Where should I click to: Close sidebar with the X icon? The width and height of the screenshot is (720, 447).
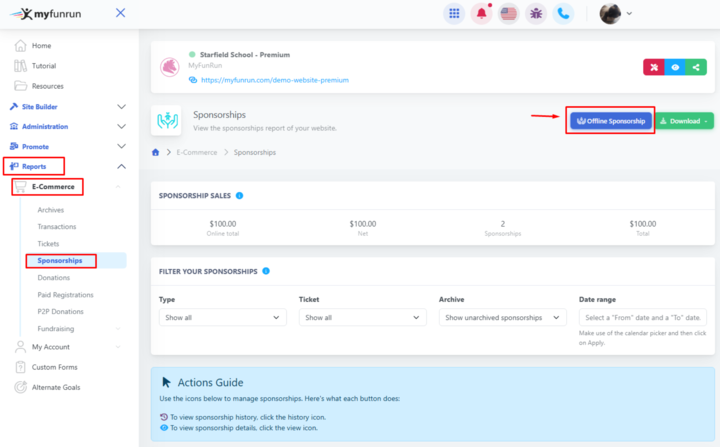(120, 13)
